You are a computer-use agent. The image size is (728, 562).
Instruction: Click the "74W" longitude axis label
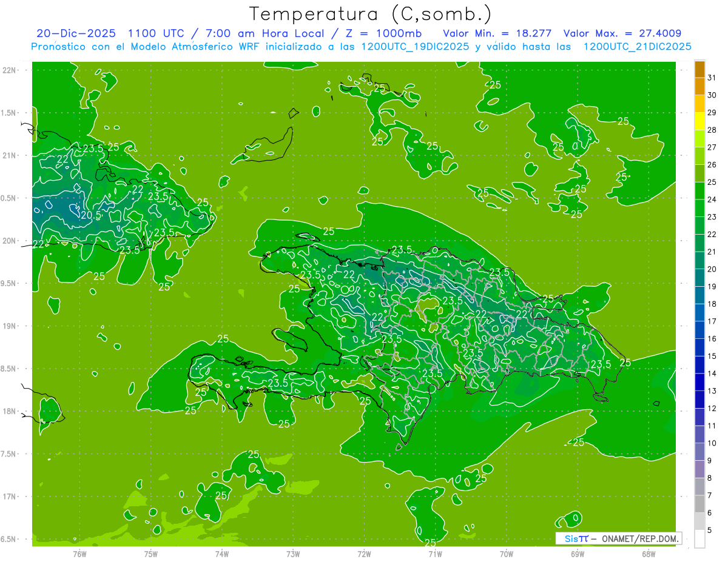tap(222, 554)
